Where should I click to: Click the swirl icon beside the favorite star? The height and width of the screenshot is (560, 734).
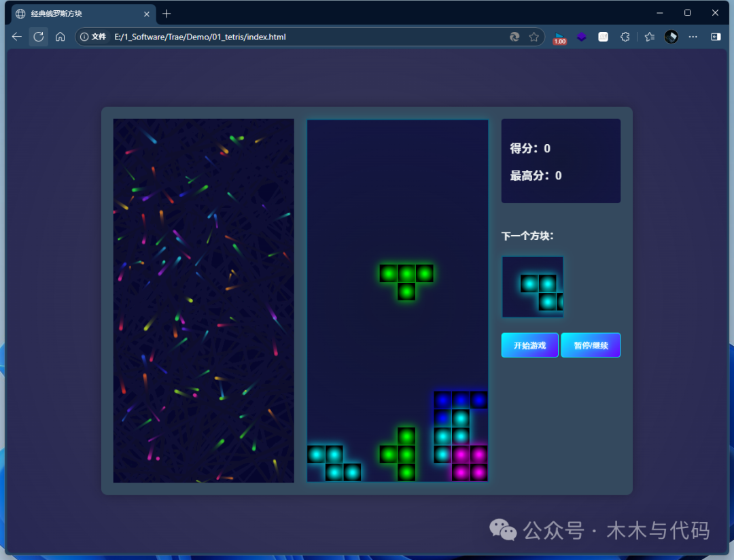(x=514, y=37)
